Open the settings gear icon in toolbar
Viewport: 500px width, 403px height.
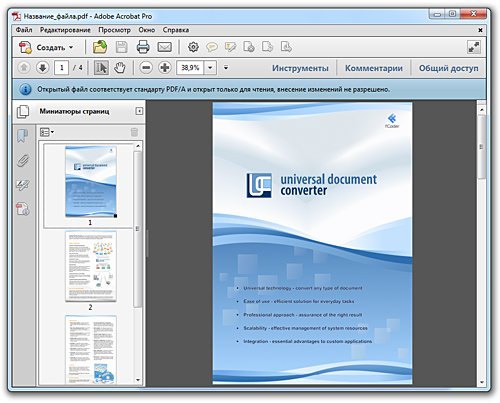193,47
